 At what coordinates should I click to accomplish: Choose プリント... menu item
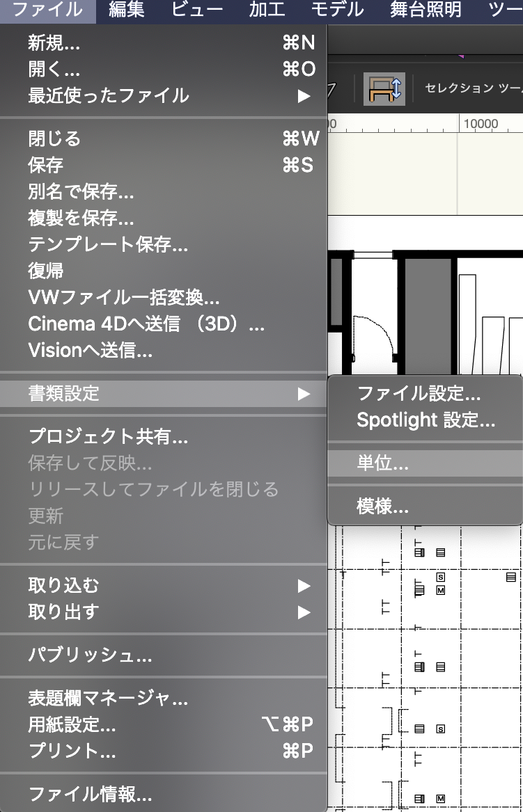163,751
